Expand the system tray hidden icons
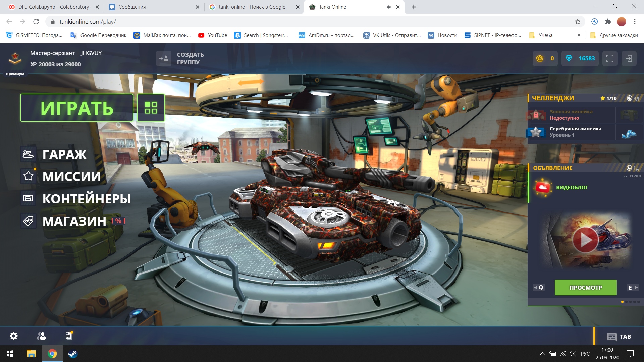 click(x=542, y=354)
